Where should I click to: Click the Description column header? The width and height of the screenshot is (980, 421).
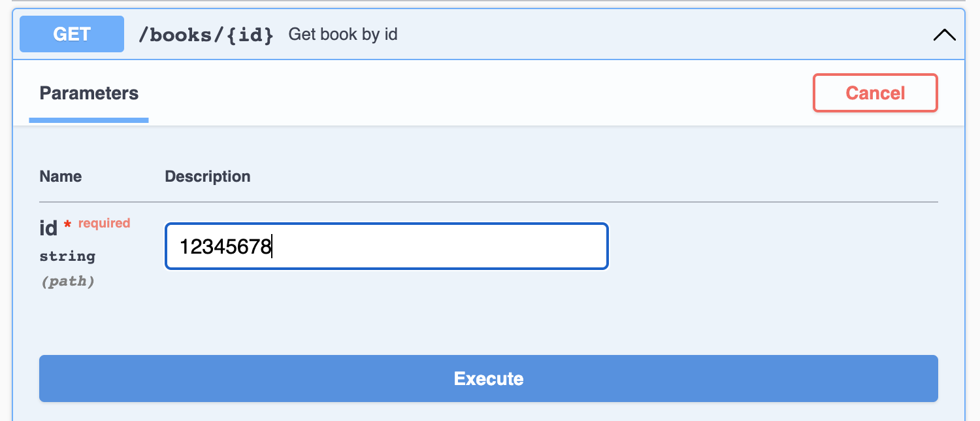coord(208,177)
